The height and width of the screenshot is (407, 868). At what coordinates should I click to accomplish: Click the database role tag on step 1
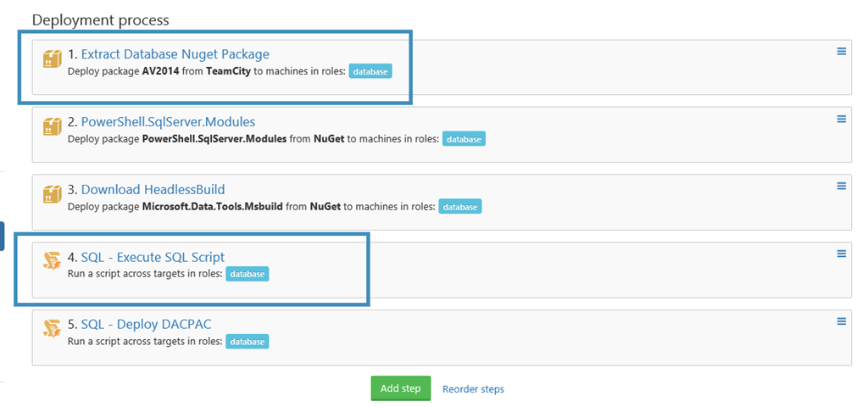pyautogui.click(x=370, y=72)
